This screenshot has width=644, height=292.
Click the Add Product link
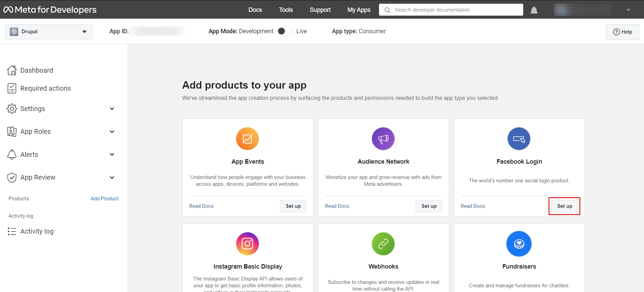[x=105, y=199]
